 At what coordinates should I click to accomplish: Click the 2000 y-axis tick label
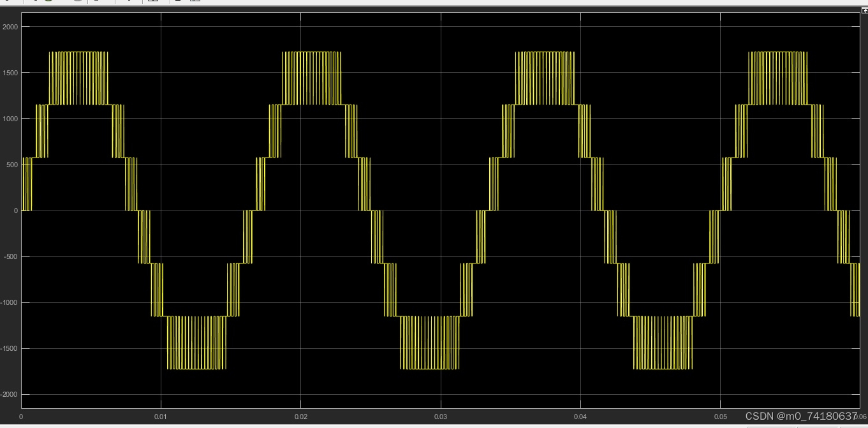tap(11, 27)
